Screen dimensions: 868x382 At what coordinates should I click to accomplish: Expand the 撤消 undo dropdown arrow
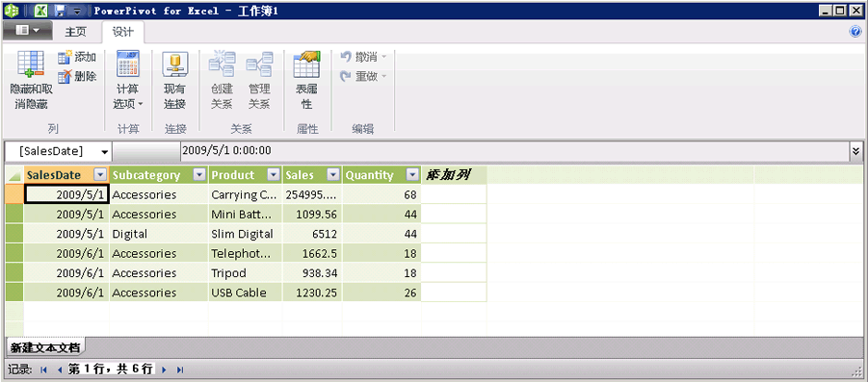(384, 57)
